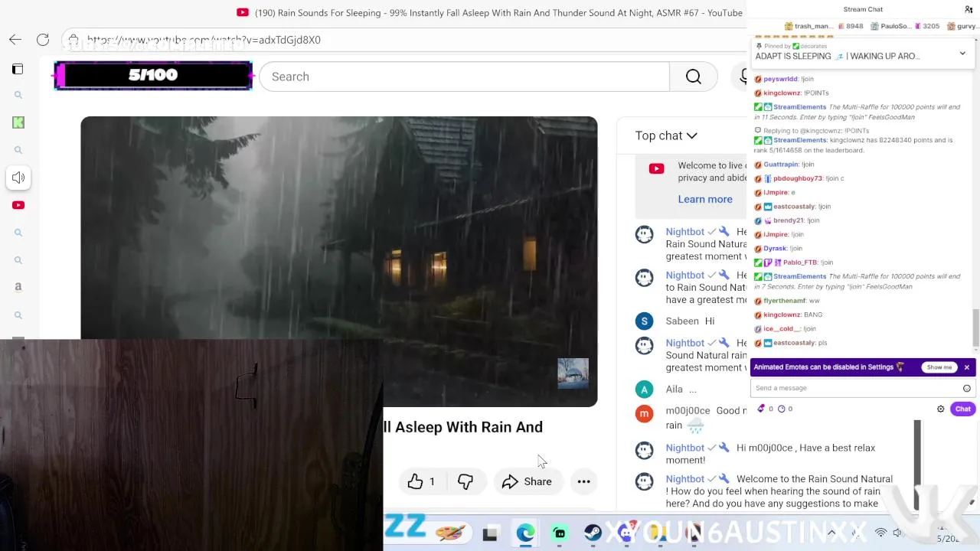980x551 pixels.
Task: Click ice__cold__ username in Stream Chat
Action: pos(781,329)
